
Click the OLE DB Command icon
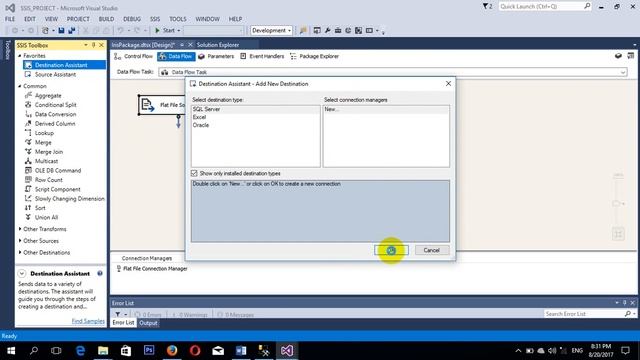pos(28,171)
